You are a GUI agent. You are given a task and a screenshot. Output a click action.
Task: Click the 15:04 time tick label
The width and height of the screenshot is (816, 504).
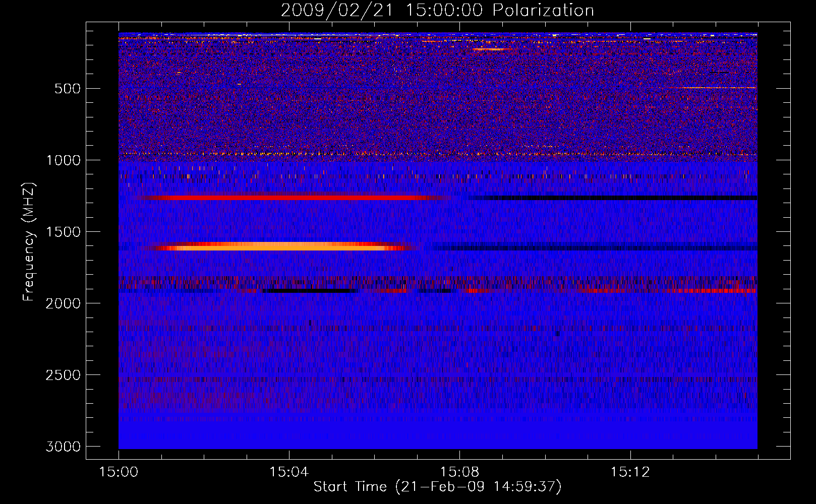pyautogui.click(x=289, y=472)
